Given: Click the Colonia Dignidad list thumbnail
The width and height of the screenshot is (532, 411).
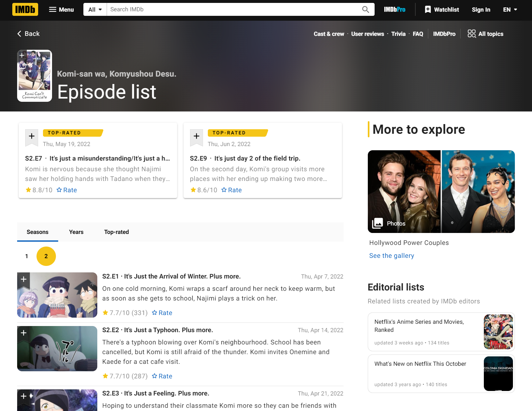Looking at the screenshot, I should click(x=498, y=374).
